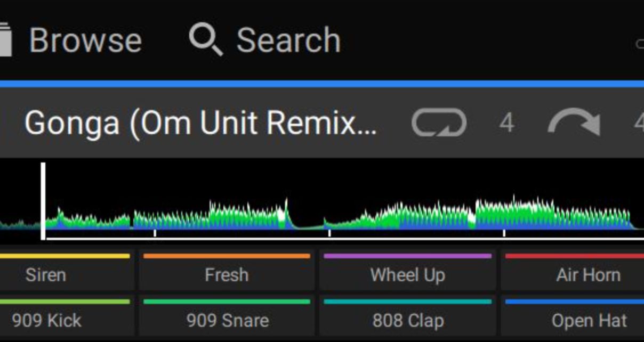Select the loop size value 4
Viewport: 644px width, 342px height.
pos(506,124)
